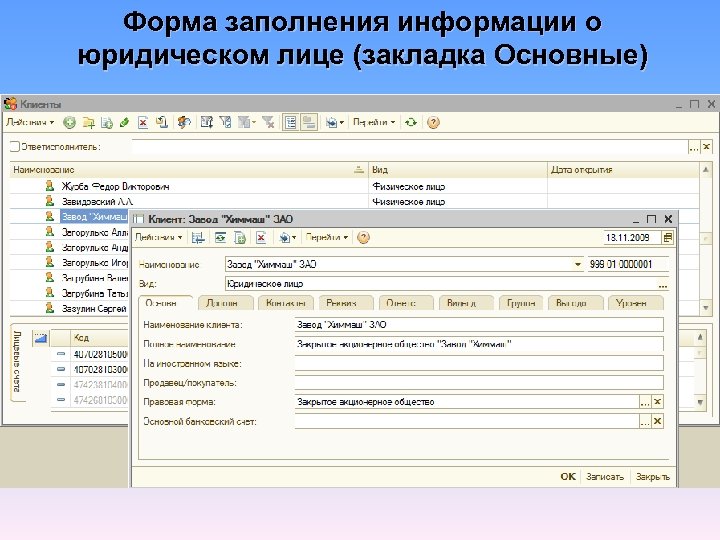720x540 pixels.
Task: Click the hierarchical view icon in Клиенты toolbar
Action: pos(184,123)
